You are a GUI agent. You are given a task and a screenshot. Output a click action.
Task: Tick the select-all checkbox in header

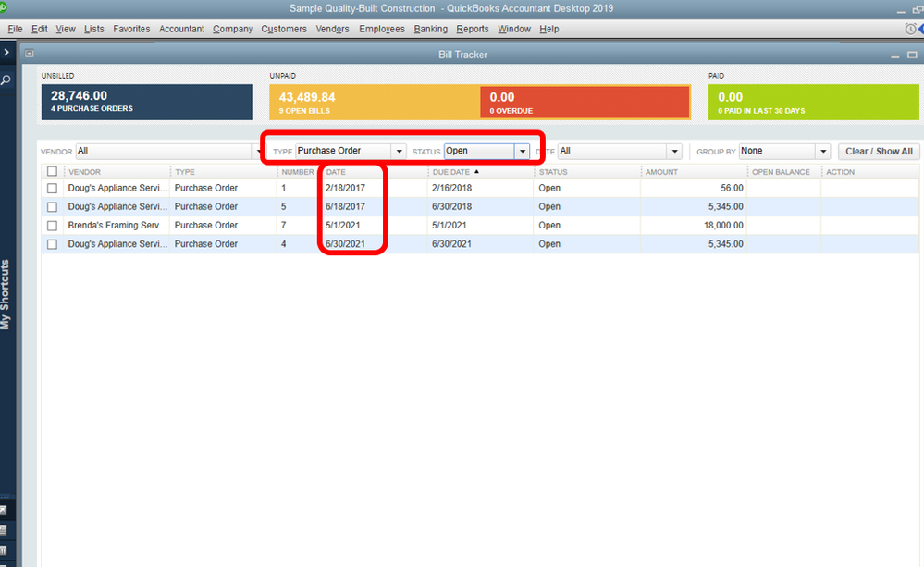pyautogui.click(x=53, y=171)
